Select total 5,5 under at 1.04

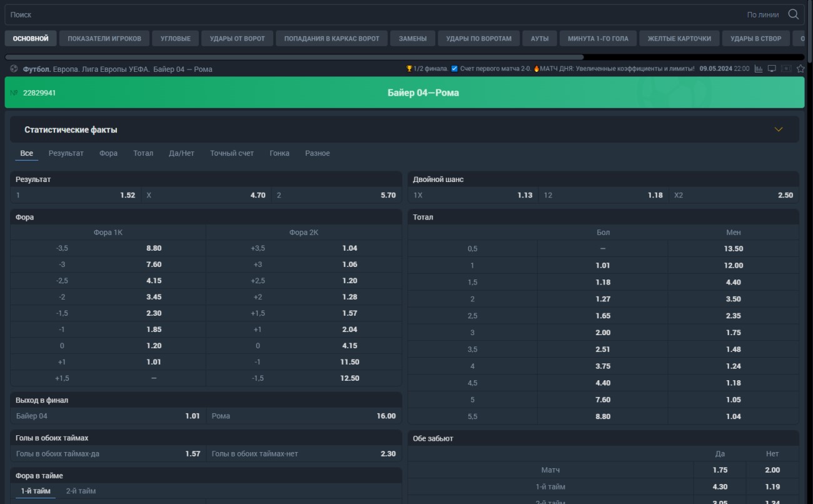[734, 416]
